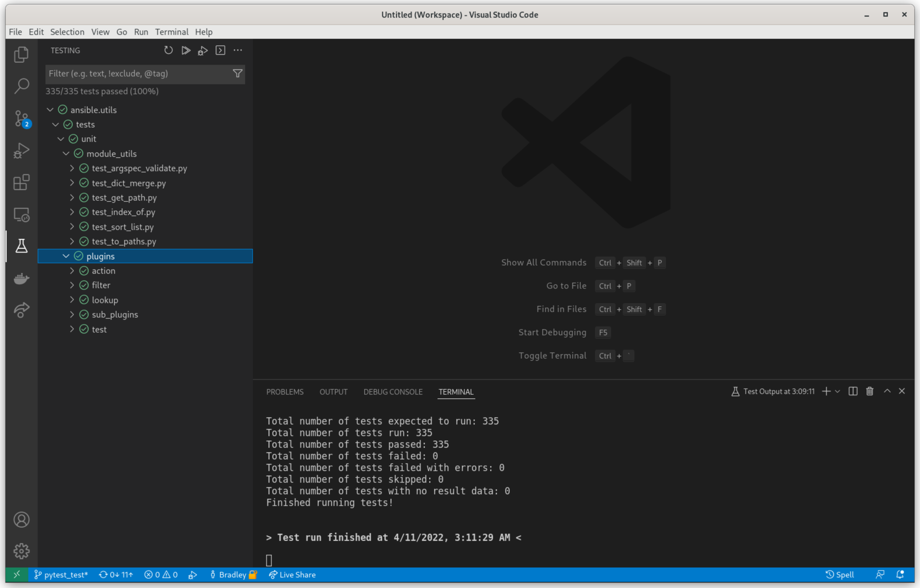
Task: Click the split terminal icon
Action: (853, 391)
